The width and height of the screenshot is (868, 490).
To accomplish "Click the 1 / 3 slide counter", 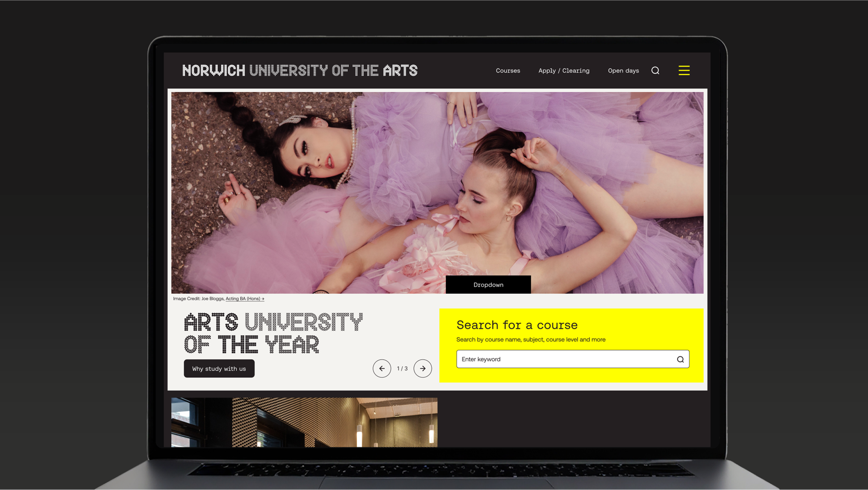I will coord(402,368).
